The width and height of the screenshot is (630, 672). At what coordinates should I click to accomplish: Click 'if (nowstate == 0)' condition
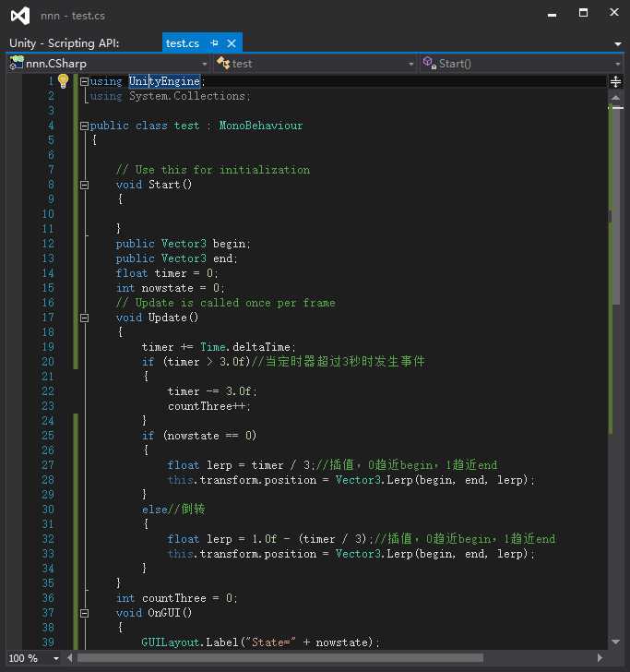[199, 436]
